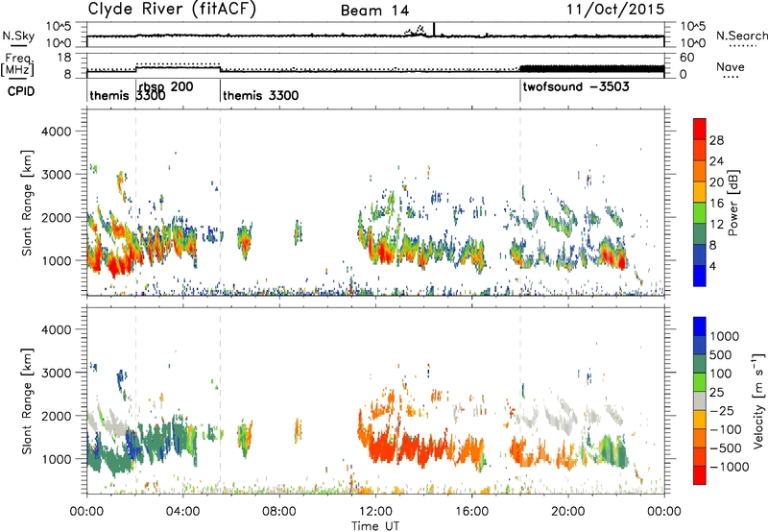Click the 'Velocity [m s-1]' colorbar title

pyautogui.click(x=759, y=399)
